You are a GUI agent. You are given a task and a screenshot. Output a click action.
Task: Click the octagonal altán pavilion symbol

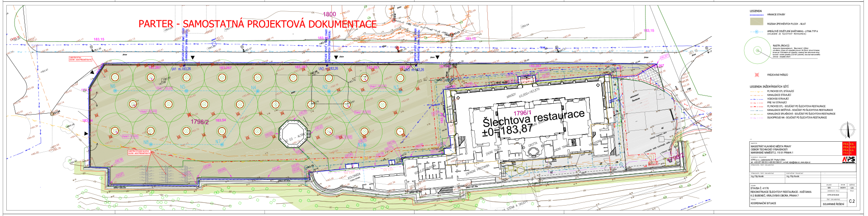292,134
